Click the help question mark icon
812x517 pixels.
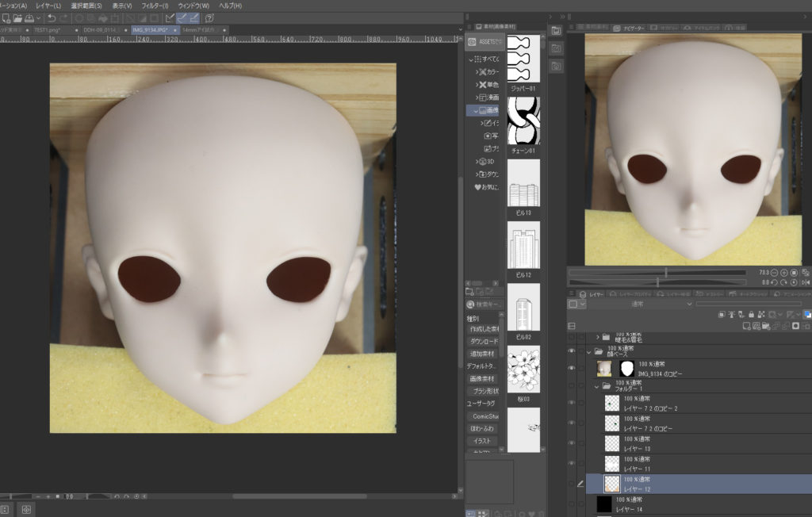click(x=209, y=17)
